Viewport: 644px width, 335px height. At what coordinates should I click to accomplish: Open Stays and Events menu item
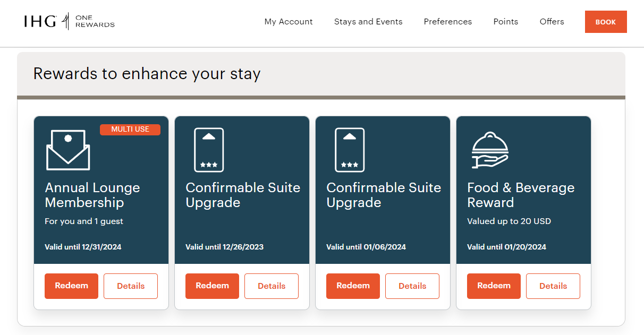[368, 22]
